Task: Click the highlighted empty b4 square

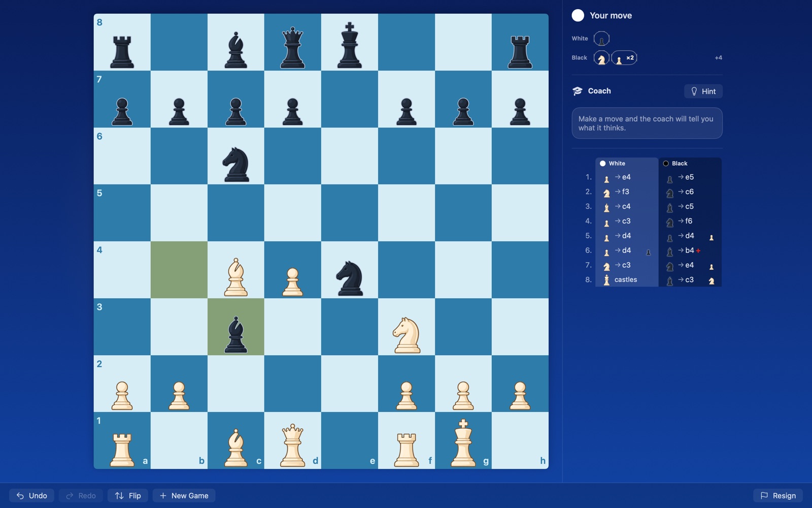Action: tap(179, 270)
